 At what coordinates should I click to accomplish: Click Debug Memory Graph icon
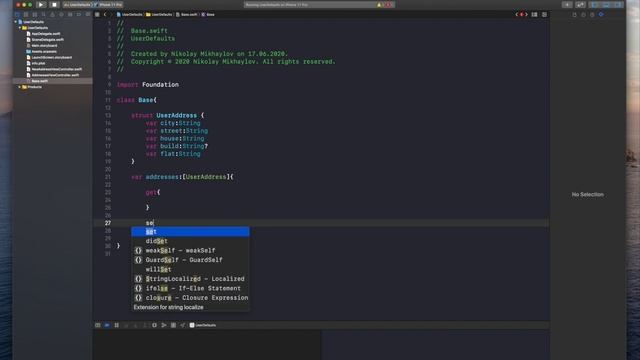[x=164, y=325]
